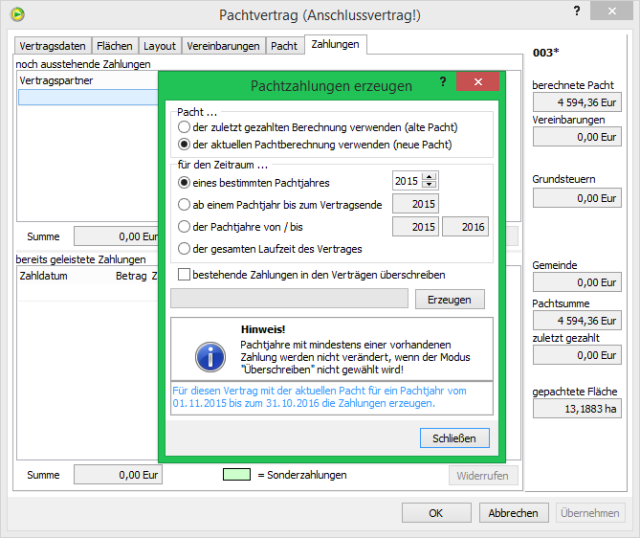Click the green Sonderzahlungen color swatch
The height and width of the screenshot is (538, 640).
[x=236, y=475]
